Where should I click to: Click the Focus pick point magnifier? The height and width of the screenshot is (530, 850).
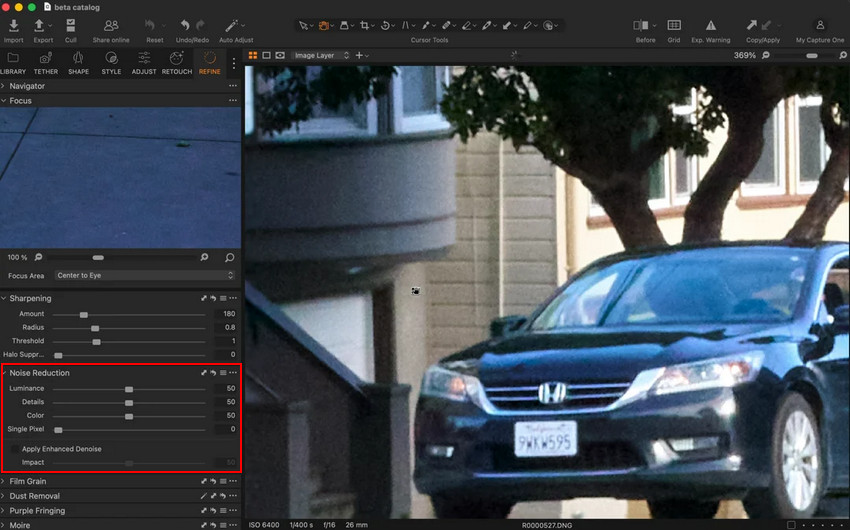pos(229,257)
